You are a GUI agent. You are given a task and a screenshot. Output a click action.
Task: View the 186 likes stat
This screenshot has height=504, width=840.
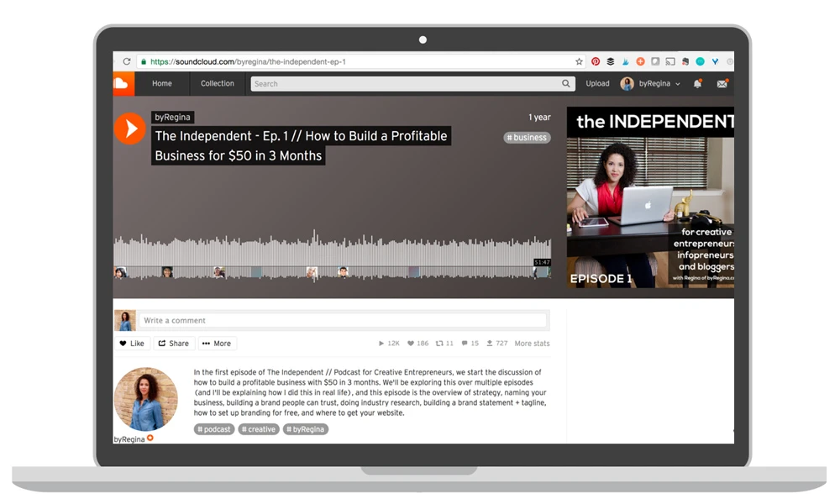417,344
